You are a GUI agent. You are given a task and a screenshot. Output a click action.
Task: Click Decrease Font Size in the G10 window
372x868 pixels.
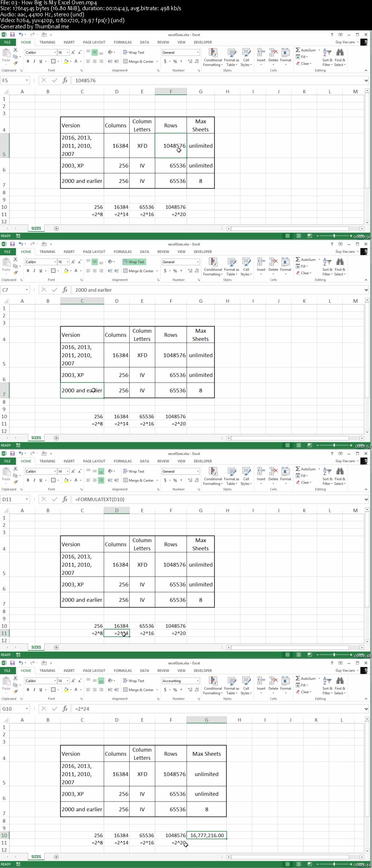click(80, 681)
